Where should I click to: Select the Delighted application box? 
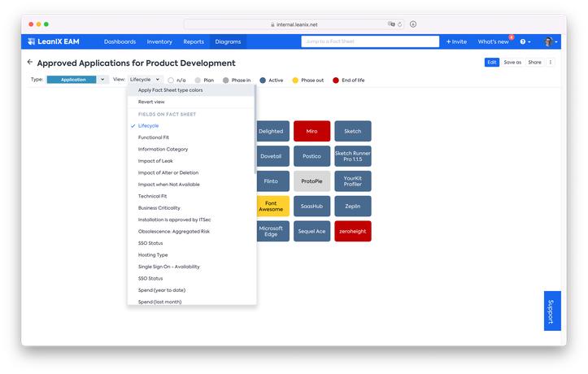coord(273,131)
